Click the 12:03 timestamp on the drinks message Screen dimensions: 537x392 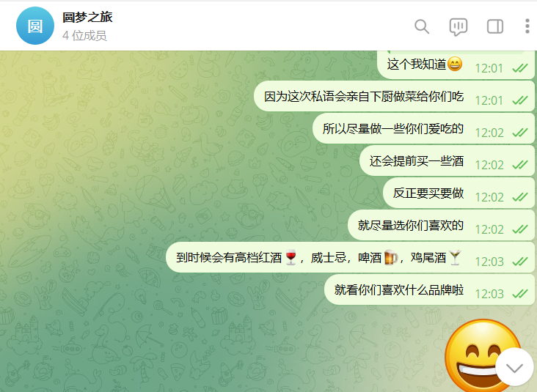pyautogui.click(x=489, y=262)
